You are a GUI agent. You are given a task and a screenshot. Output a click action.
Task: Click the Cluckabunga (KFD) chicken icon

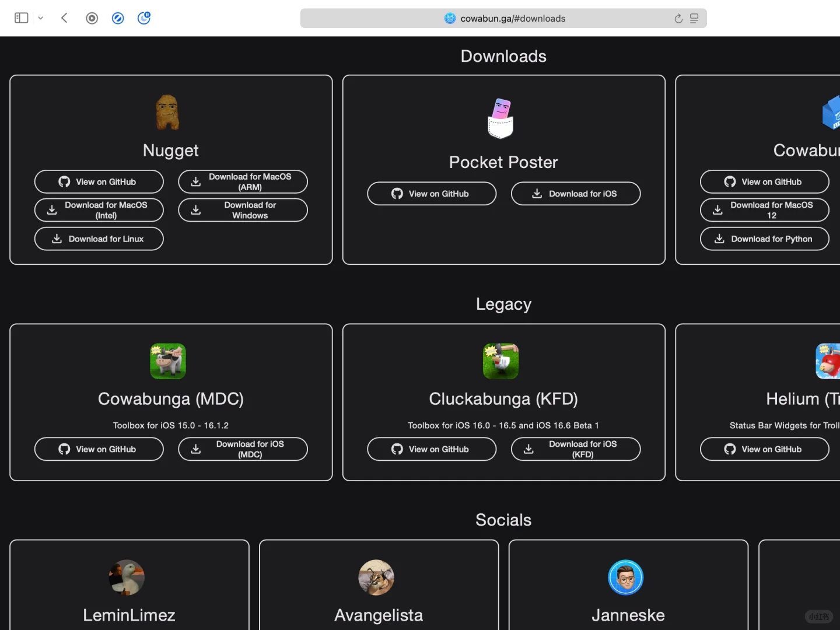501,361
